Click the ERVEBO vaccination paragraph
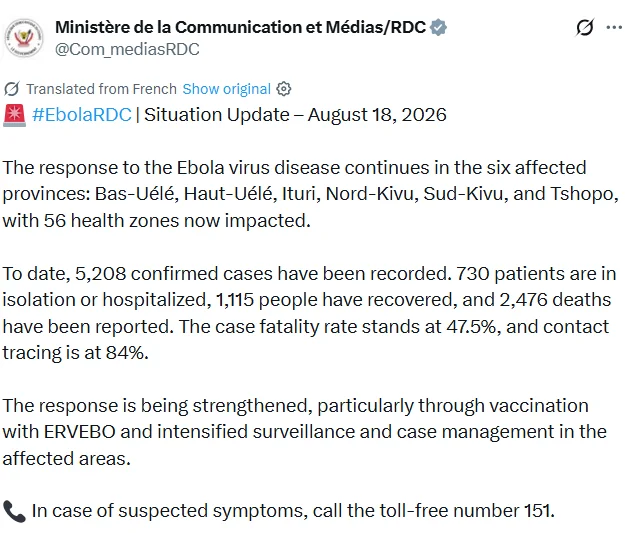The image size is (629, 533). (x=304, y=432)
